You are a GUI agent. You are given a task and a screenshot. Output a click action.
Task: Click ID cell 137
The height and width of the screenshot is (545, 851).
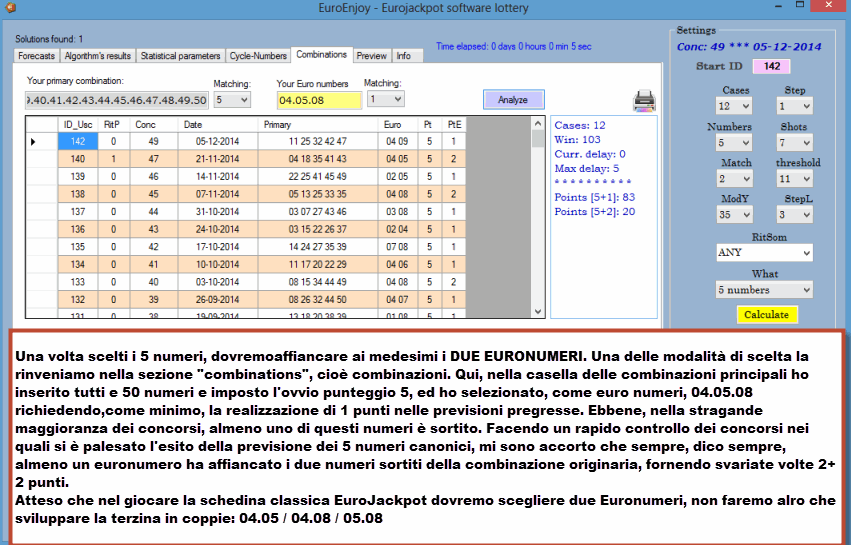pyautogui.click(x=78, y=212)
